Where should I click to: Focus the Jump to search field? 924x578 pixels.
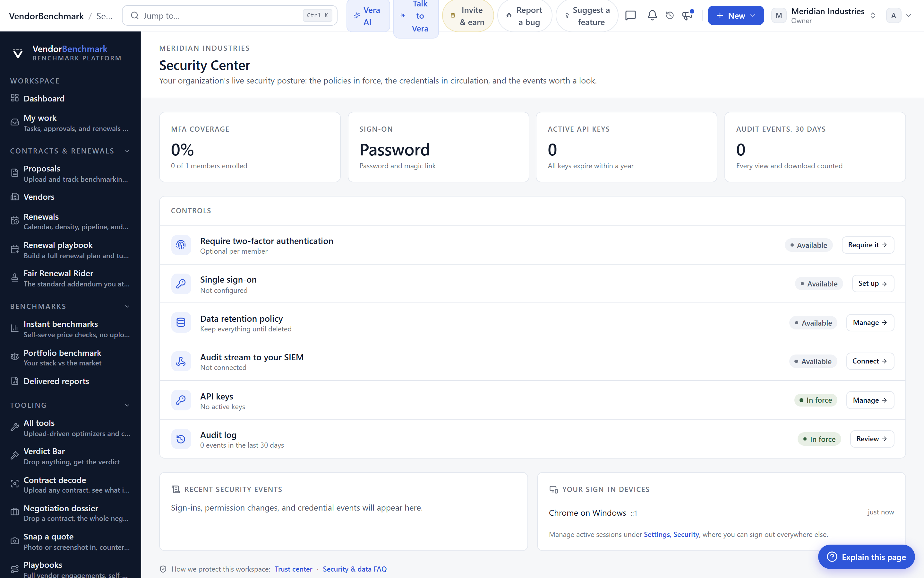click(x=229, y=15)
